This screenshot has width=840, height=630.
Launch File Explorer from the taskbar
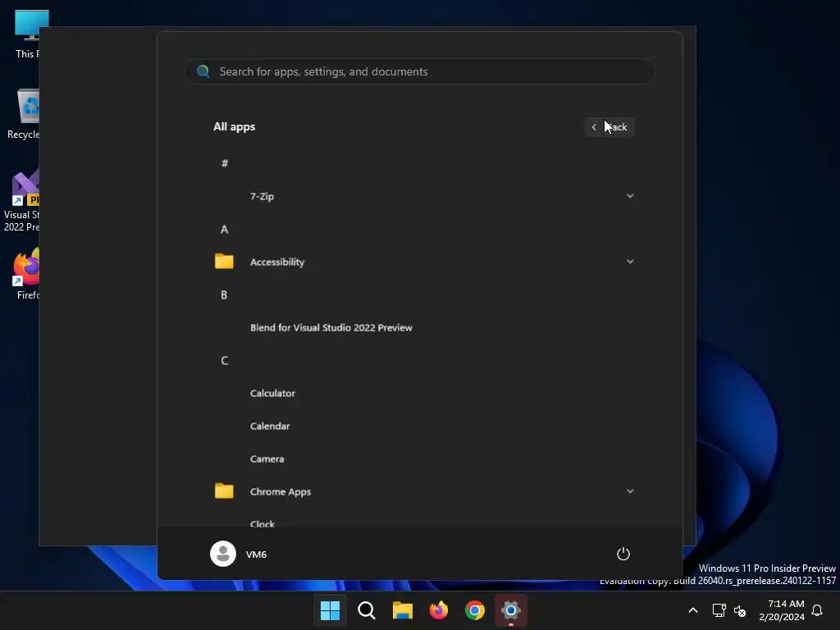[402, 610]
